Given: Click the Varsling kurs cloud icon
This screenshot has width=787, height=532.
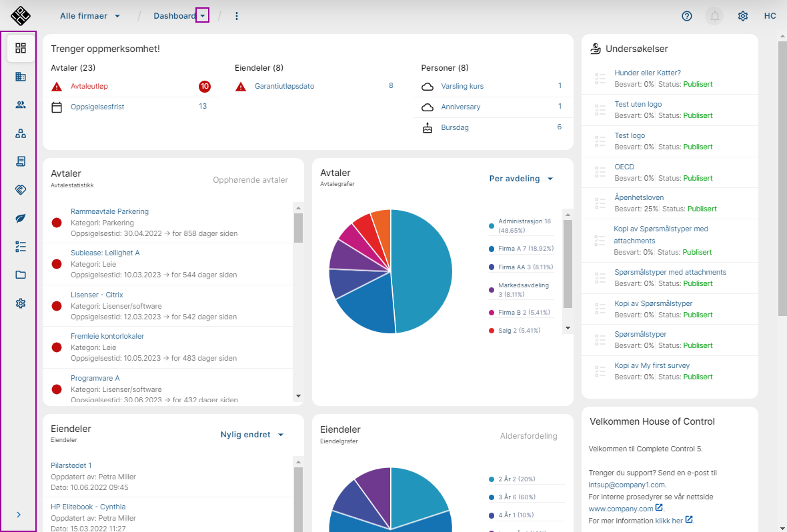Looking at the screenshot, I should point(427,87).
